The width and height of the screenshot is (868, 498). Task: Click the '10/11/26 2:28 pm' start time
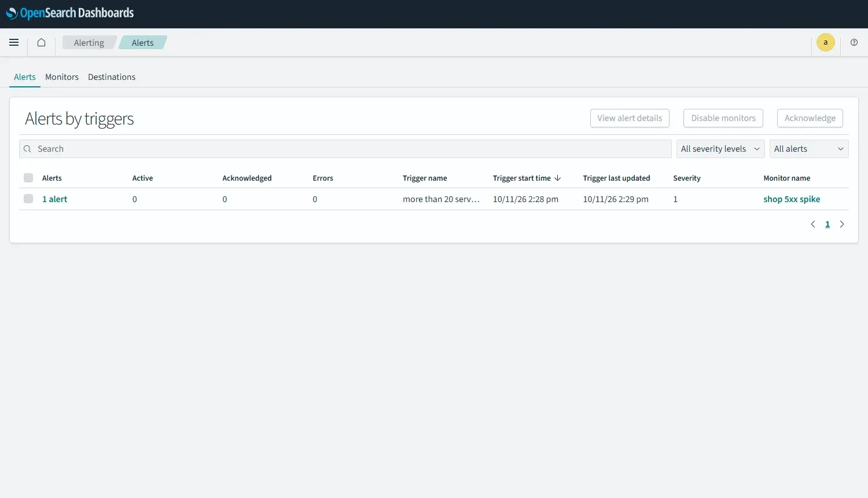click(525, 199)
